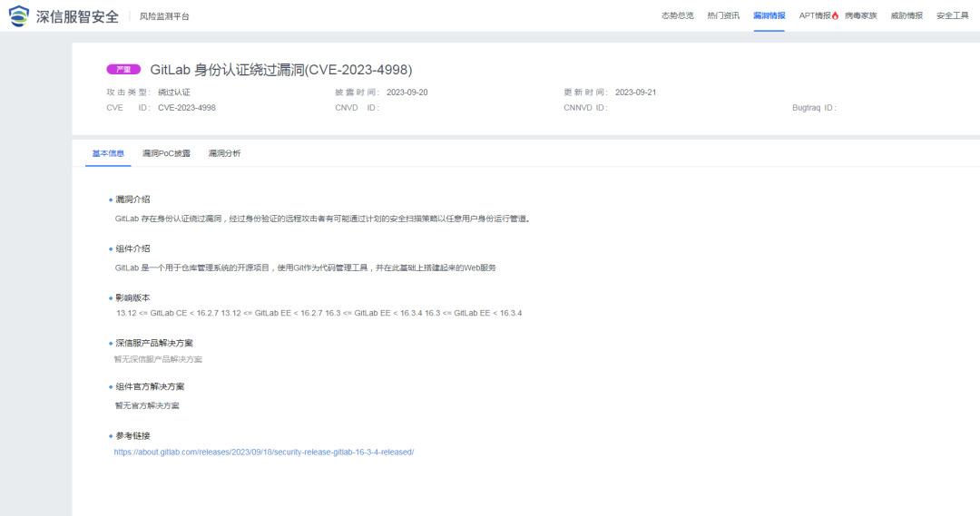Viewport: 980px width, 516px height.
Task: Click the 严重 severity badge
Action: [x=123, y=69]
